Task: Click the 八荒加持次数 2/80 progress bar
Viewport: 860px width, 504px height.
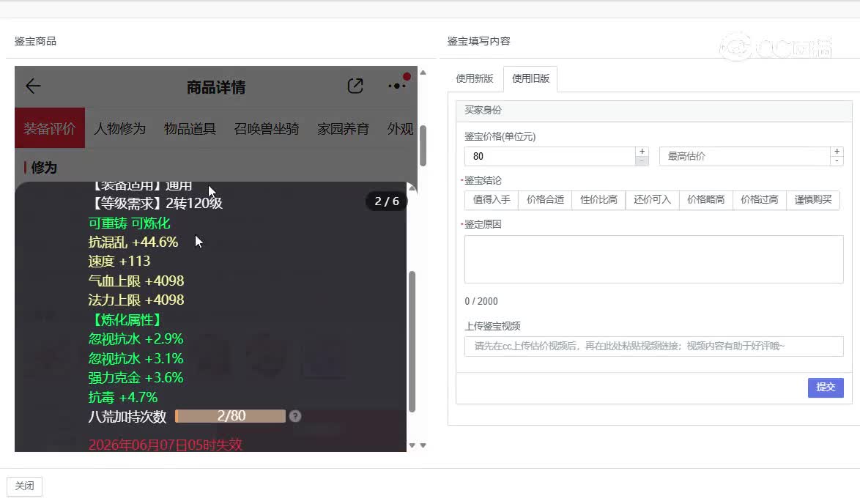Action: point(230,416)
